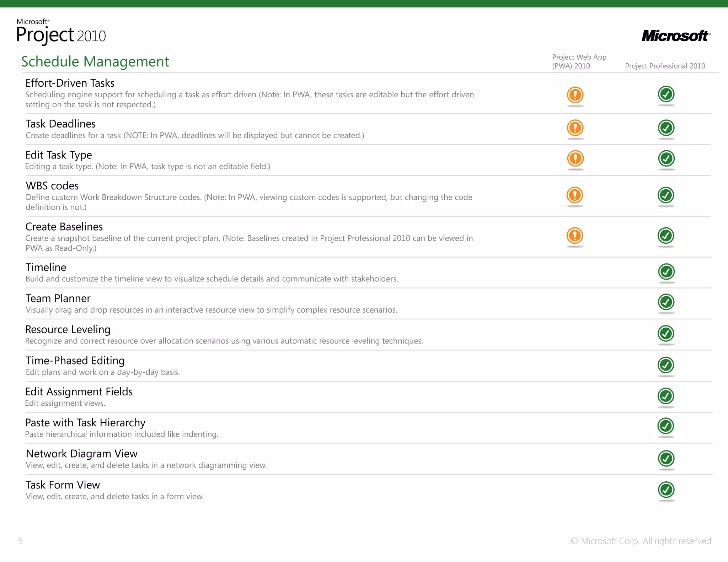Click the Task Deadlines description about creating deadlines
The image size is (728, 562).
[x=195, y=136]
